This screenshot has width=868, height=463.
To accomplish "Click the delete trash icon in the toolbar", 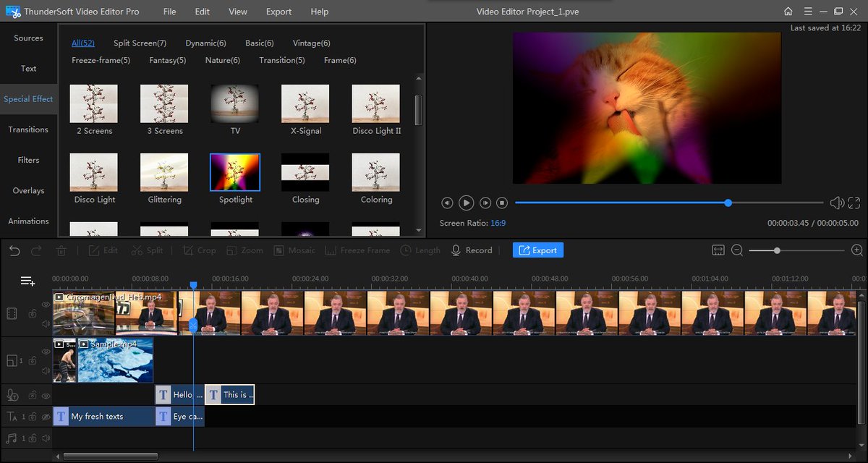I will pyautogui.click(x=61, y=250).
